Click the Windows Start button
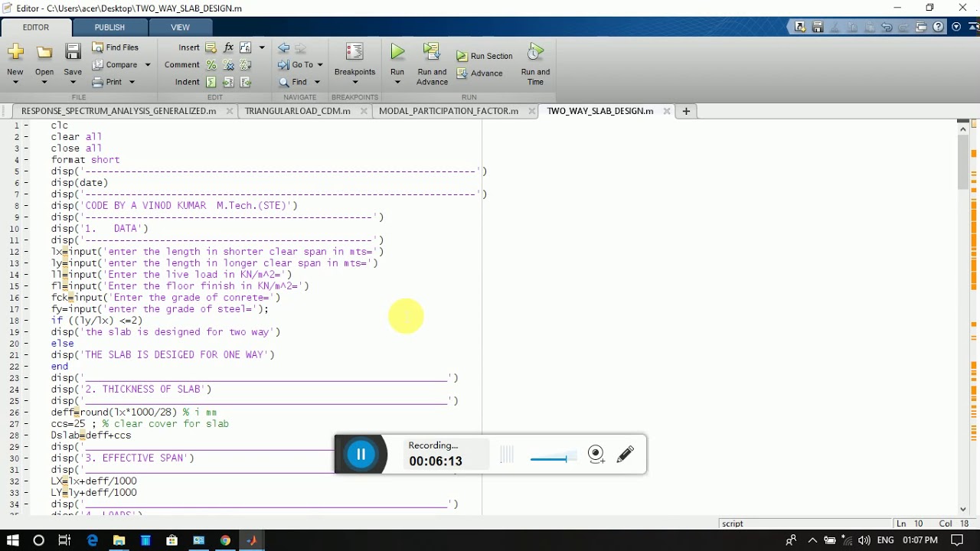Screen dimensions: 980x551 click(x=13, y=540)
